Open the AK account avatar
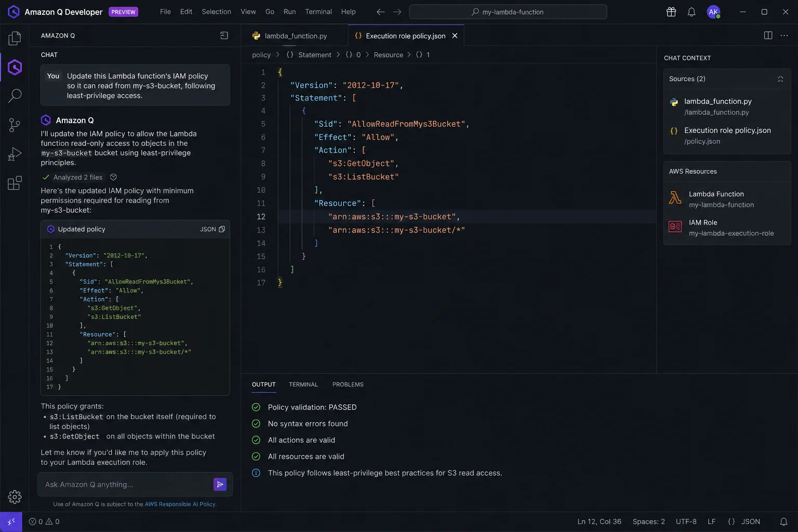This screenshot has width=798, height=532. click(x=714, y=11)
